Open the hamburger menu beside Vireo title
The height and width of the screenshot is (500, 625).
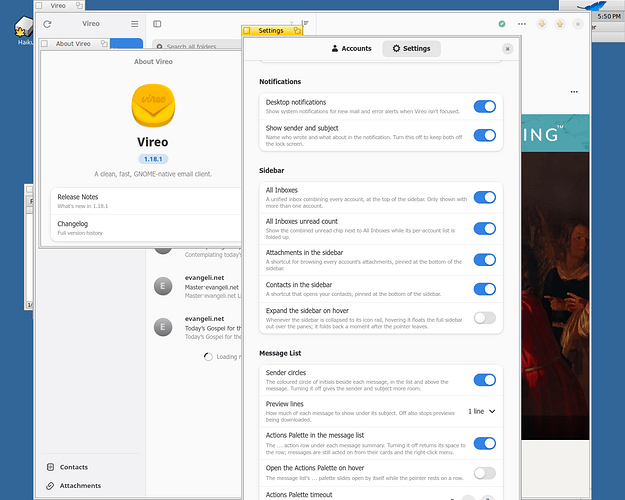[x=135, y=24]
